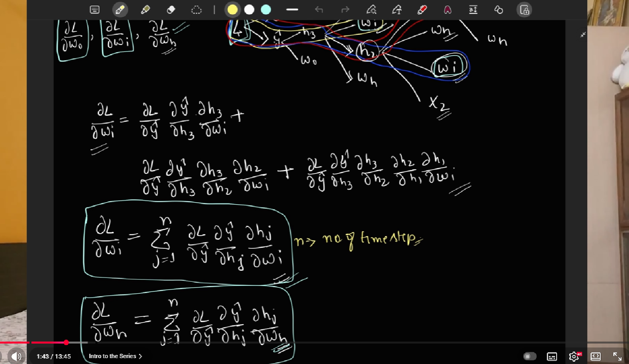Choose the cyan ink color
This screenshot has width=629, height=364.
(x=266, y=10)
